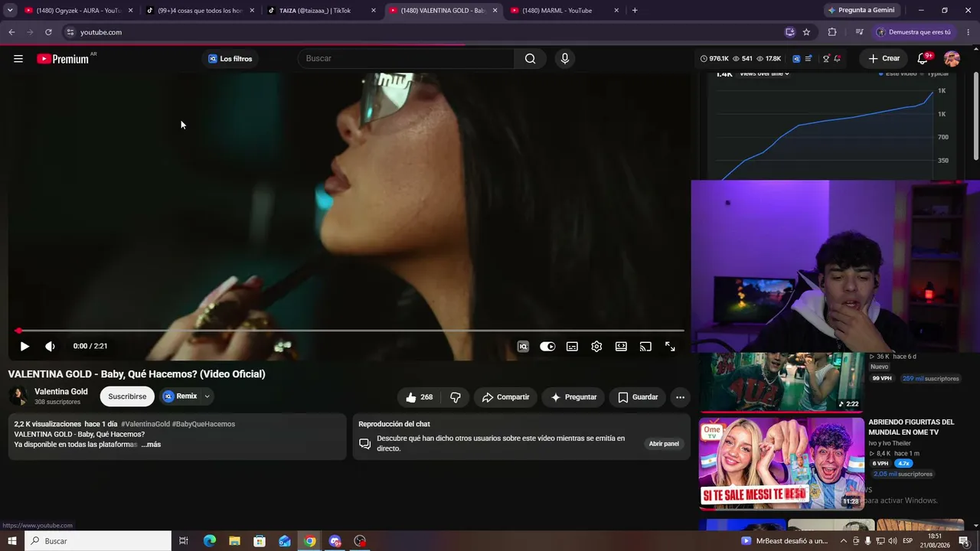Mute the video using the volume icon
This screenshot has height=551, width=980.
tap(50, 347)
